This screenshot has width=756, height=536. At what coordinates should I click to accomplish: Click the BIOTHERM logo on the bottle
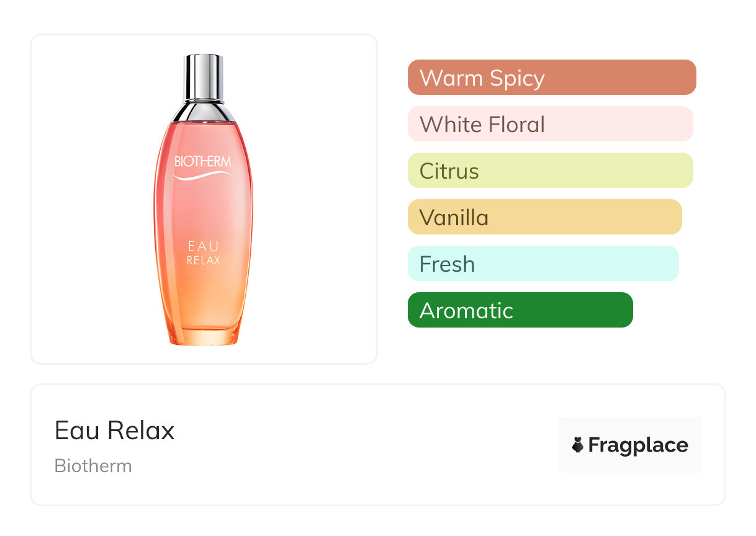203,161
